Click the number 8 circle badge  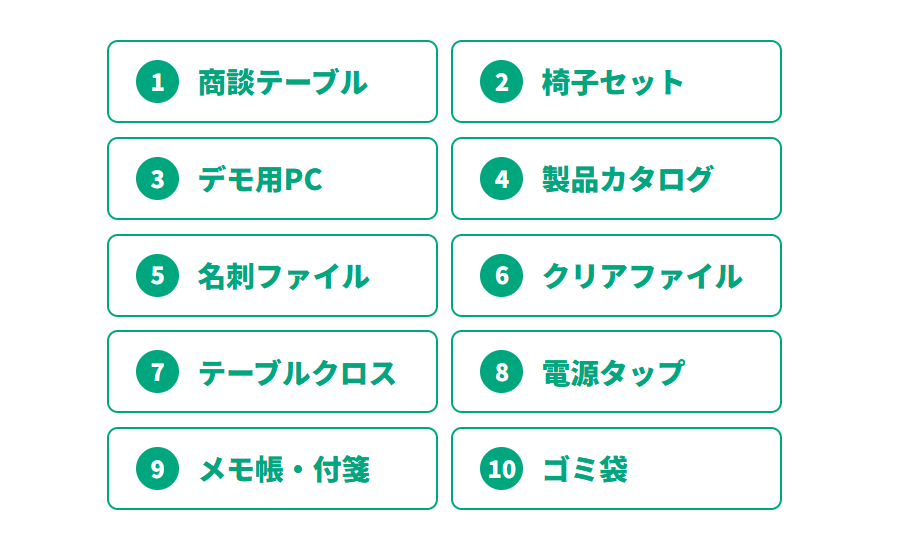[x=501, y=372]
